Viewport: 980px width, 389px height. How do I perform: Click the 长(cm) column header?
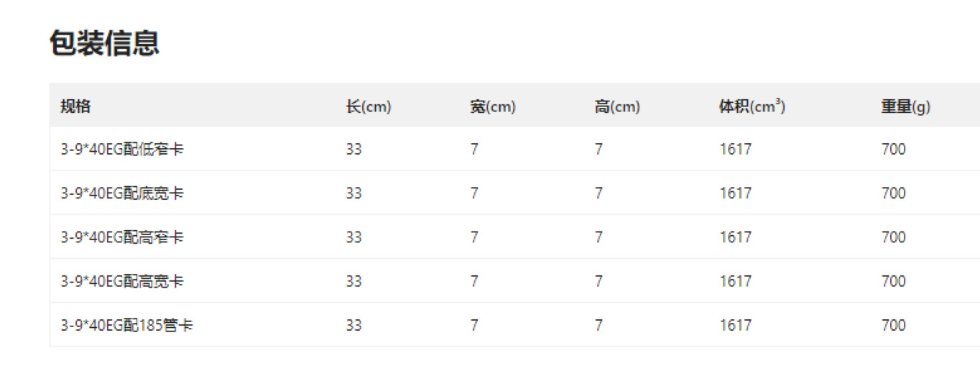(x=368, y=106)
